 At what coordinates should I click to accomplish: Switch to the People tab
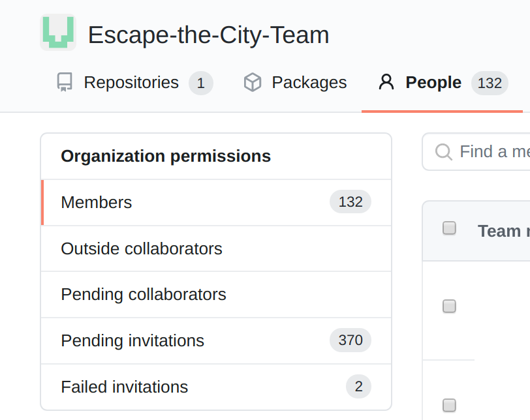[x=433, y=83]
